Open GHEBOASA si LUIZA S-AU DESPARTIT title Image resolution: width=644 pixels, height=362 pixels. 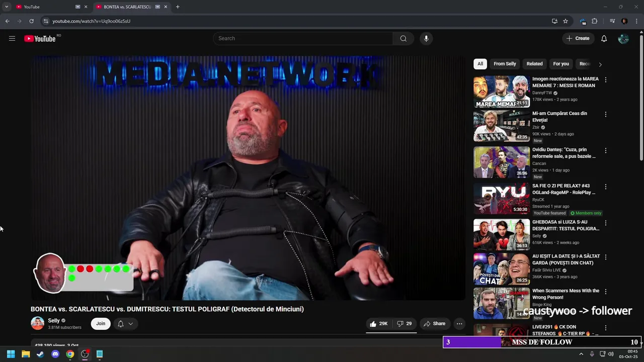[x=566, y=225]
